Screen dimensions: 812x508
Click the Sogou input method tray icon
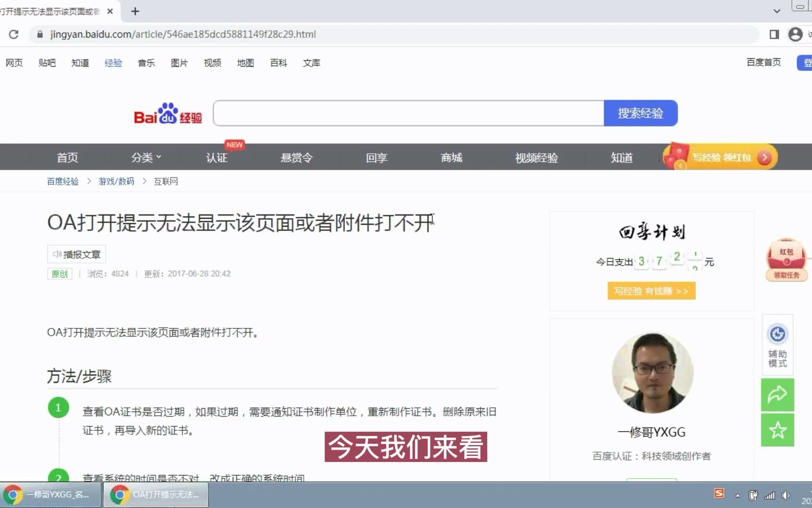719,493
